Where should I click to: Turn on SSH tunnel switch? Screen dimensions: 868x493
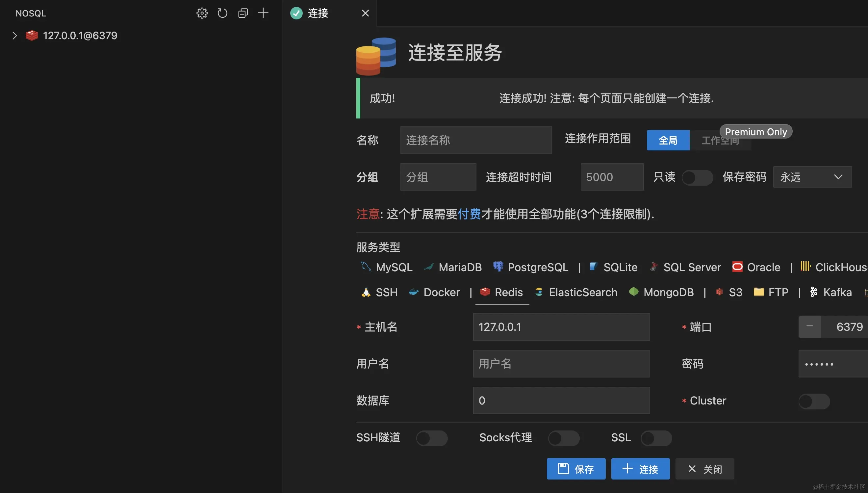point(431,438)
